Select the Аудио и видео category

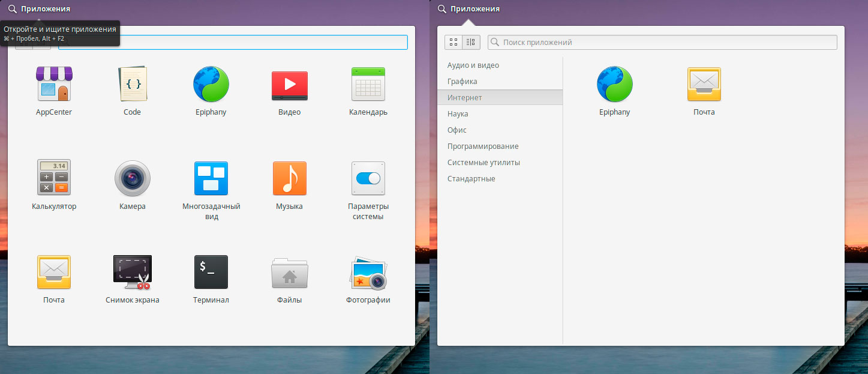click(x=473, y=65)
